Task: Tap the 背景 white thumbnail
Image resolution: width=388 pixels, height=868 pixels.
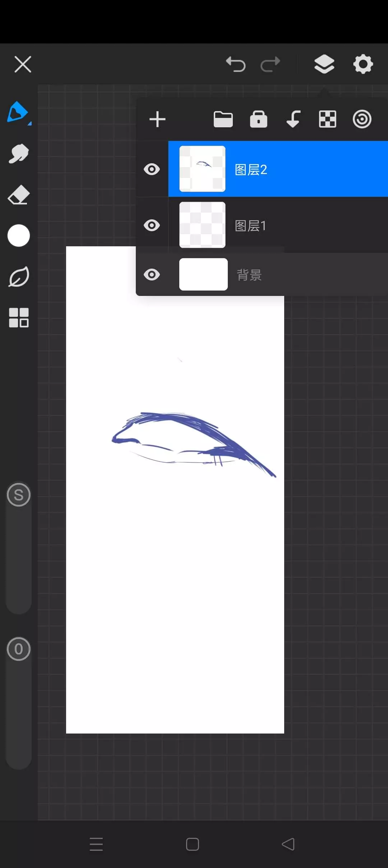Action: point(203,274)
